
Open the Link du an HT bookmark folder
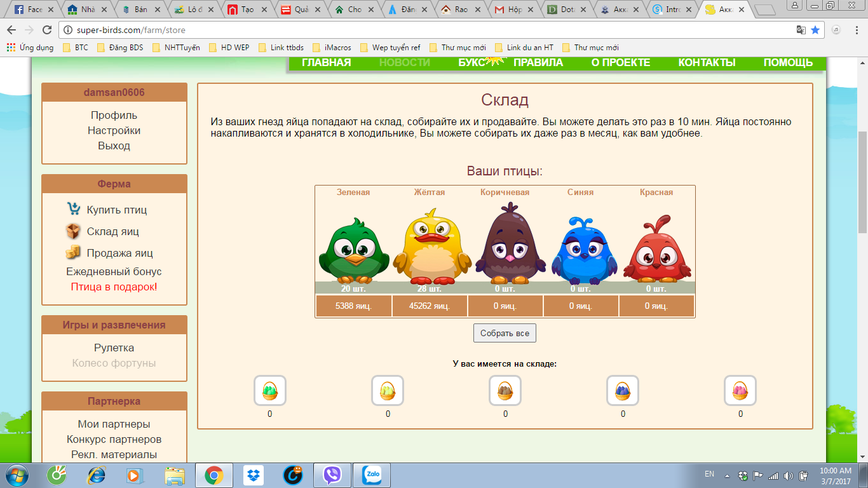(x=524, y=47)
